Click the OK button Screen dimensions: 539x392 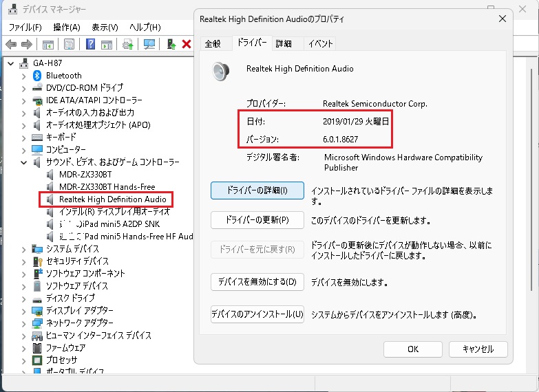(x=413, y=349)
